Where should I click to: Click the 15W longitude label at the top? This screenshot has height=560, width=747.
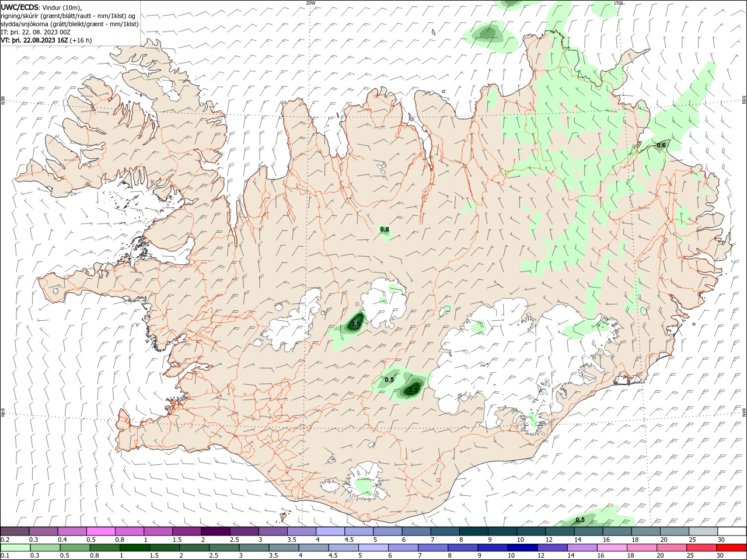pyautogui.click(x=619, y=3)
